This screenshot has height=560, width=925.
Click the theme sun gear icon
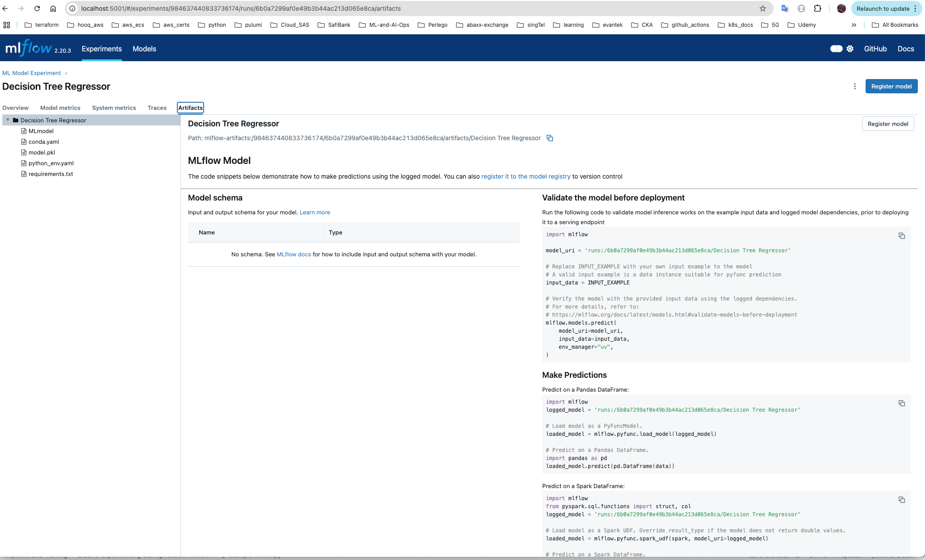point(850,49)
